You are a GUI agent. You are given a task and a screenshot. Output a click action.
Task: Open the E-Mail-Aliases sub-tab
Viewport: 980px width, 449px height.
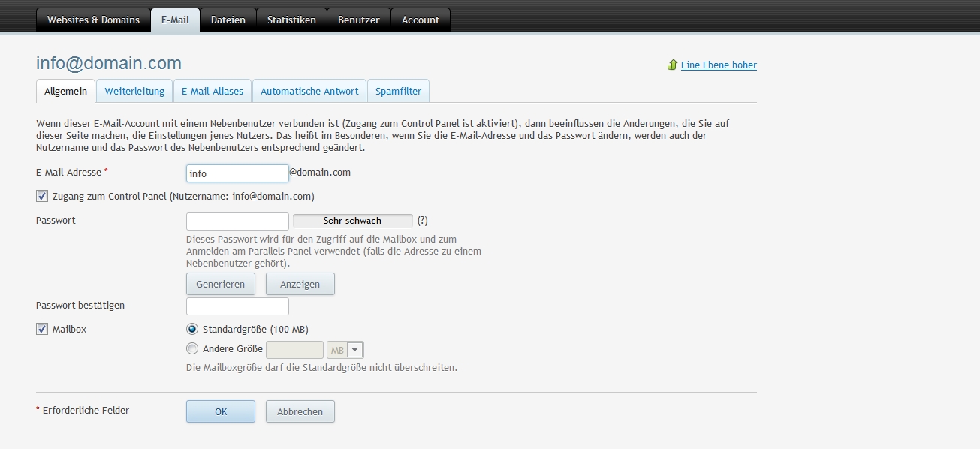click(213, 92)
